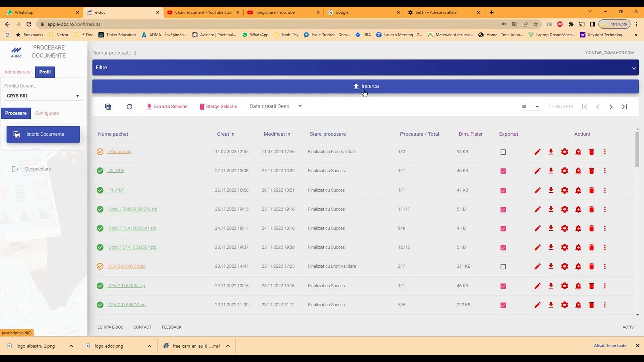644x362 pixels.
Task: Open the E-Doc bookmark
Action: (84, 35)
